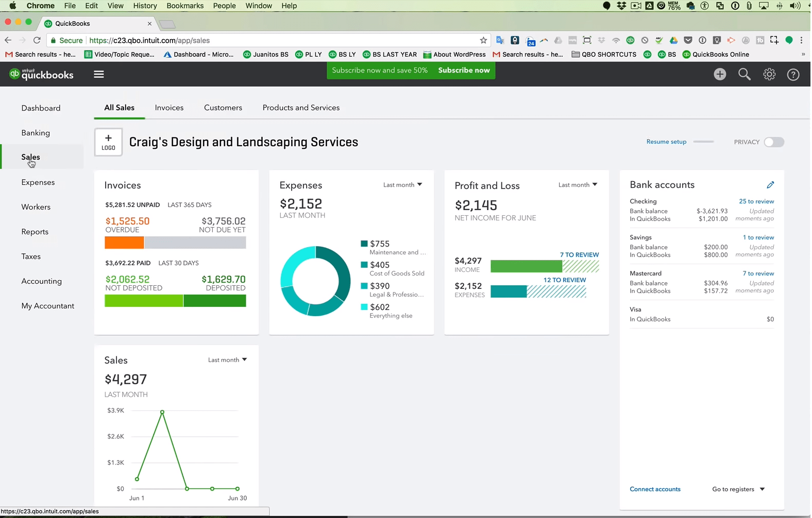The height and width of the screenshot is (518, 812).
Task: Open Taxes in left navigation
Action: (31, 256)
